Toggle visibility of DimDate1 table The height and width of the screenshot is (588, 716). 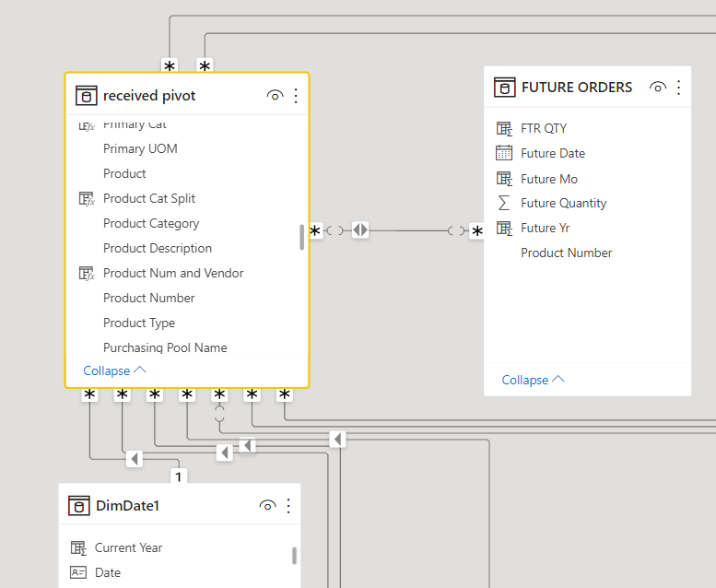(x=267, y=506)
